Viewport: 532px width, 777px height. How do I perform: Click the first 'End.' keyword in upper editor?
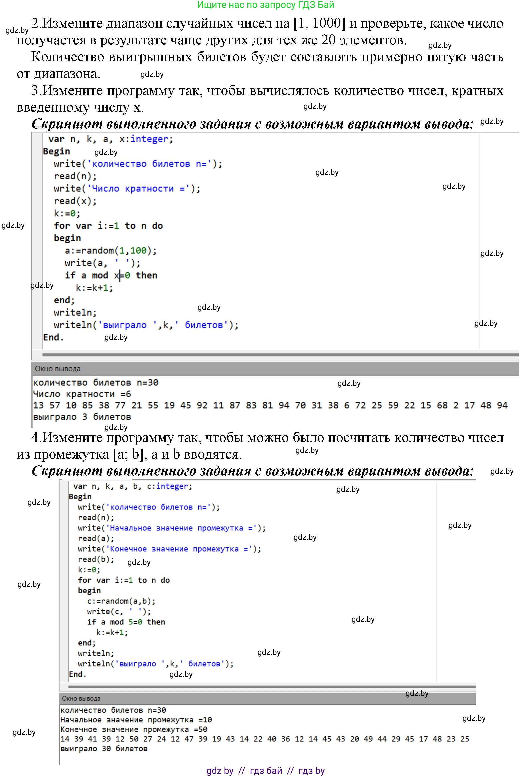pos(53,337)
